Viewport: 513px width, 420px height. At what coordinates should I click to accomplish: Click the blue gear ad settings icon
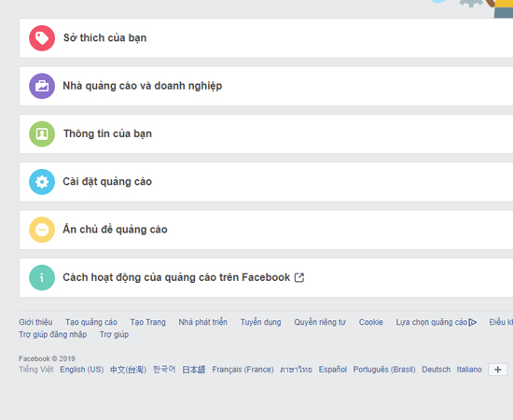tap(42, 182)
